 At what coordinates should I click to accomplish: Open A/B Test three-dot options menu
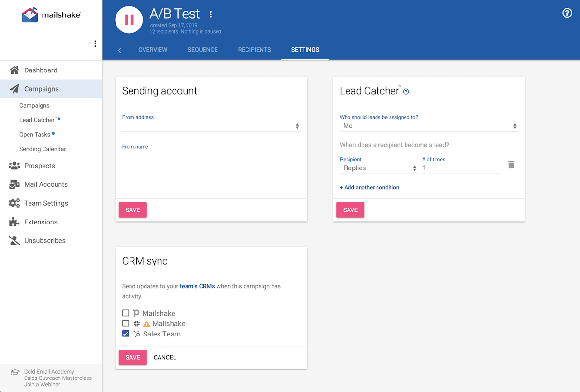coord(211,14)
